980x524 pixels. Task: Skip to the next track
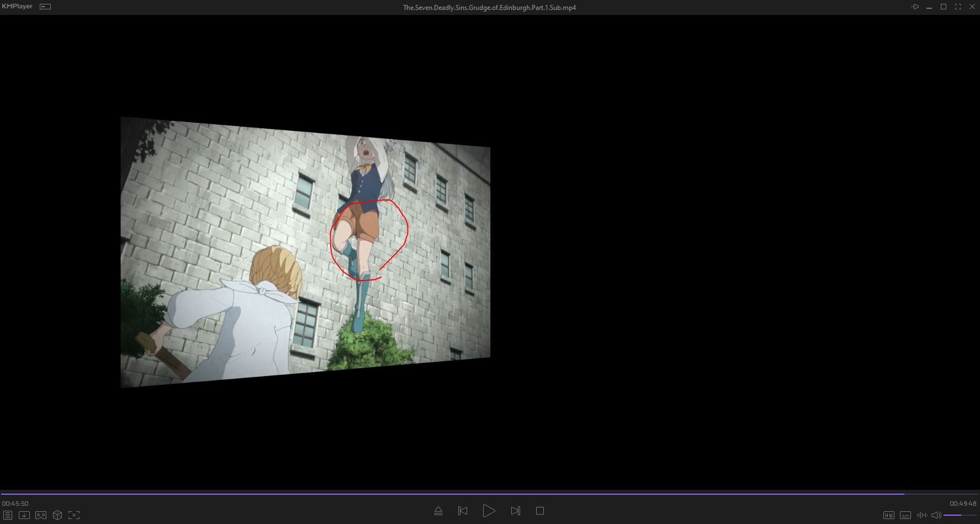[516, 511]
